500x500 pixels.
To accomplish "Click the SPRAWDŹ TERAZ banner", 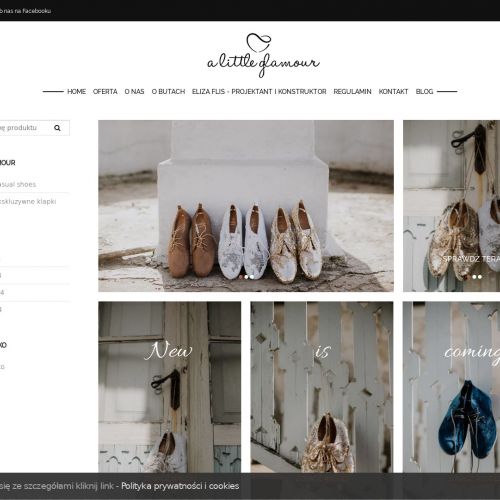I will [452, 206].
